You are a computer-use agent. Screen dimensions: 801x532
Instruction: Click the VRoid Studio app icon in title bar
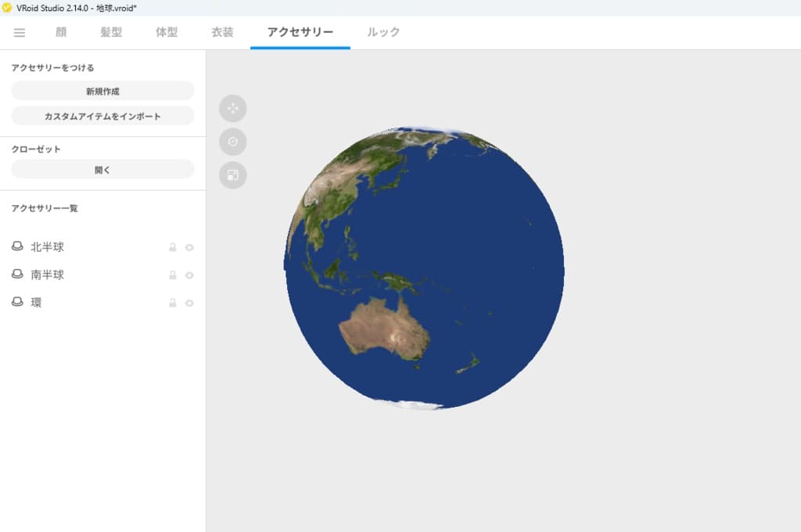click(x=6, y=8)
